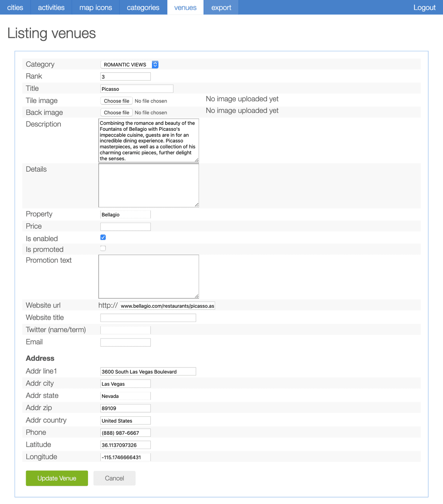Click the Addr line1 field
The width and height of the screenshot is (443, 504).
tap(148, 372)
